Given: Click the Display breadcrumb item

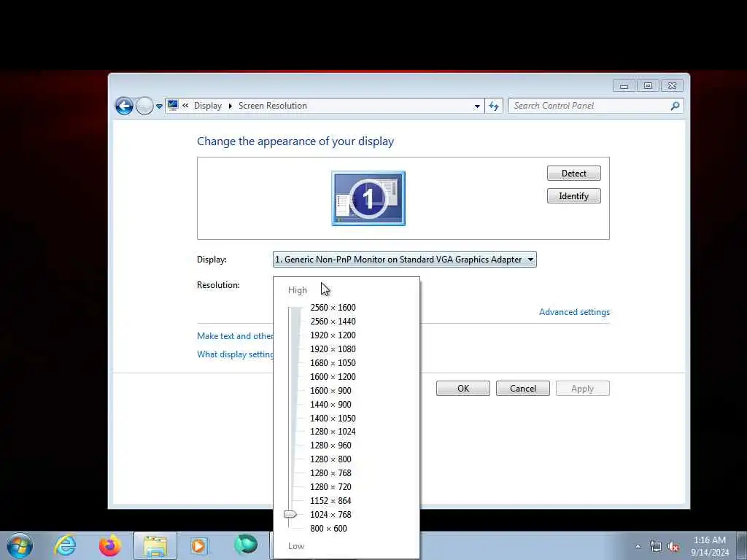Looking at the screenshot, I should pos(208,106).
